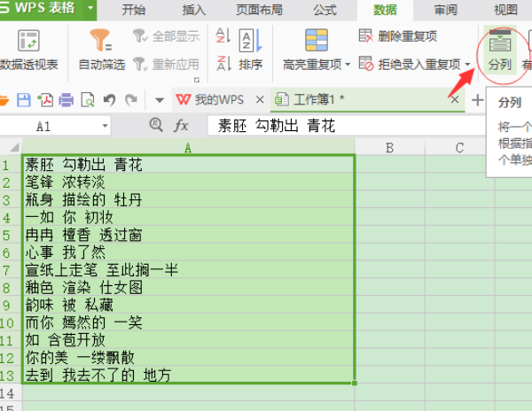
Task: Open the 排序 sort dialog
Action: [251, 50]
